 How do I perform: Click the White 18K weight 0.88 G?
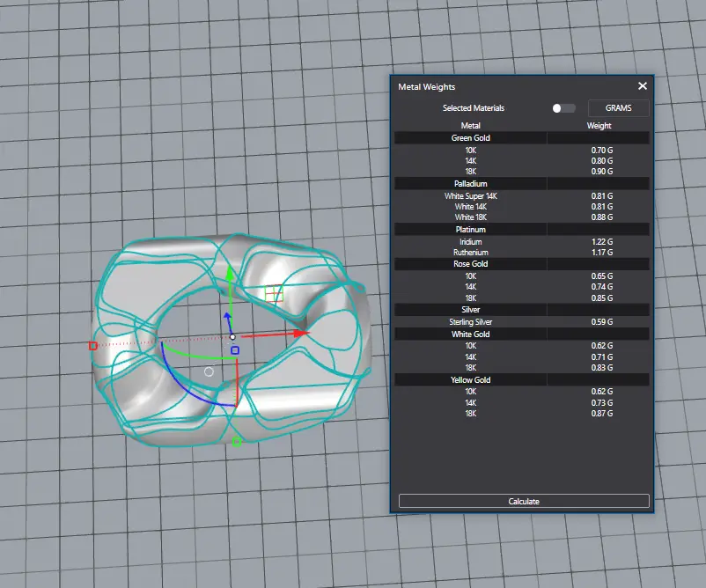click(x=602, y=217)
